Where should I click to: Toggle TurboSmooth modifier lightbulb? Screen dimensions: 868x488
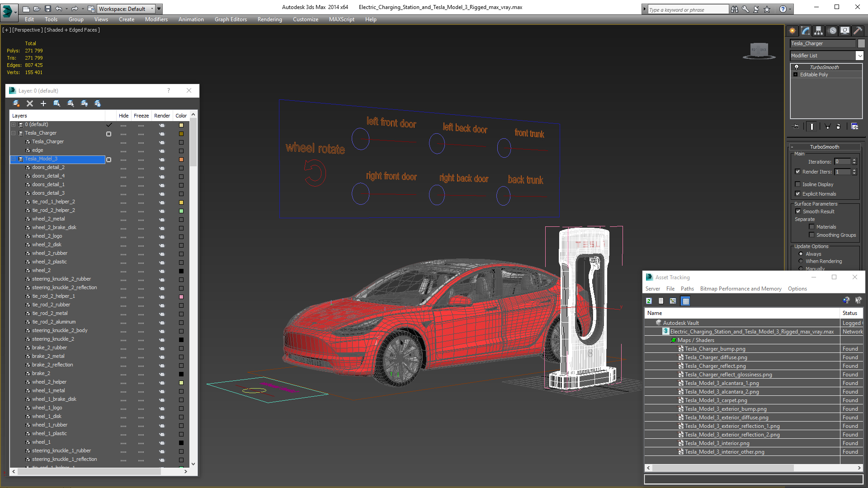coord(797,67)
